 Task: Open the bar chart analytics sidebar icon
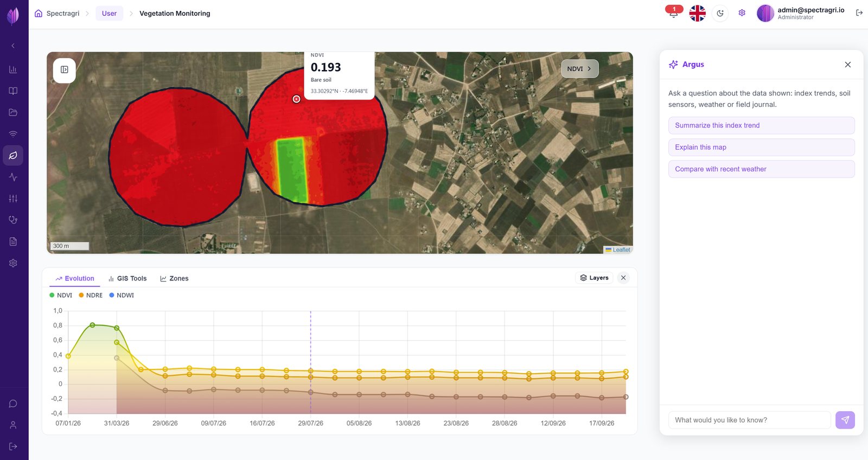point(13,69)
